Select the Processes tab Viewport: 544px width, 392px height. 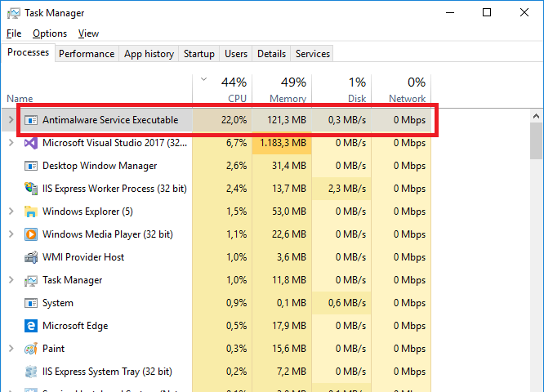28,52
